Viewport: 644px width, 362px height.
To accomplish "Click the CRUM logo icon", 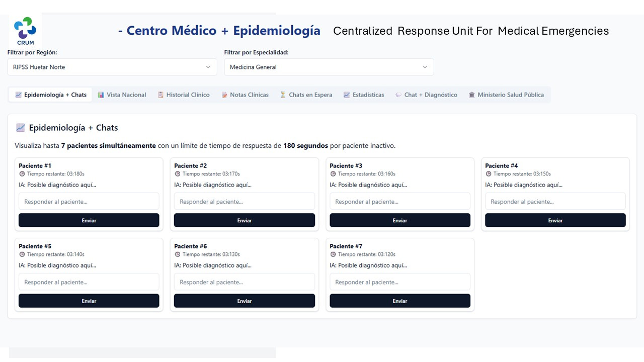I will 25,28.
